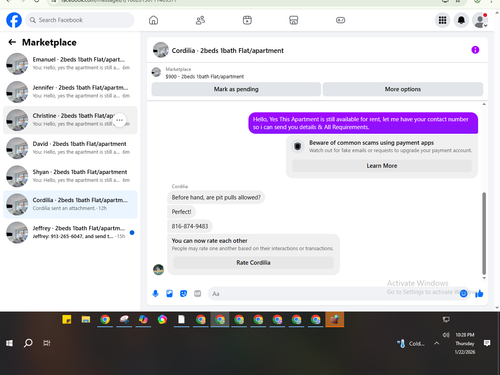The image size is (500, 375).
Task: Go back using the Marketplace arrow
Action: pos(12,42)
